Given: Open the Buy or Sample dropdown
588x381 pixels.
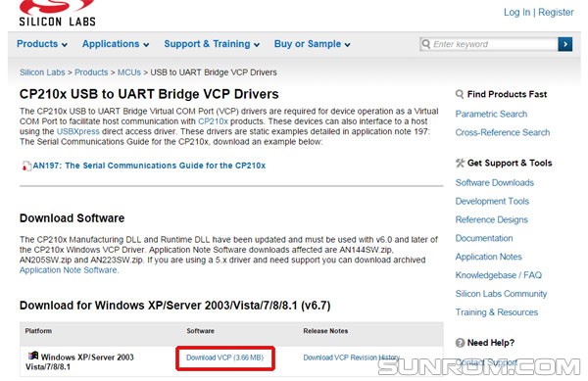Looking at the screenshot, I should point(312,44).
